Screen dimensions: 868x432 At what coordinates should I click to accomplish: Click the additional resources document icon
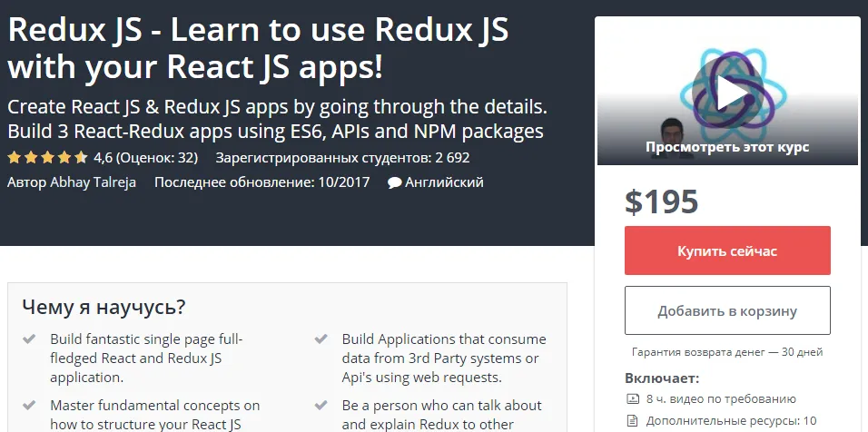(x=633, y=420)
